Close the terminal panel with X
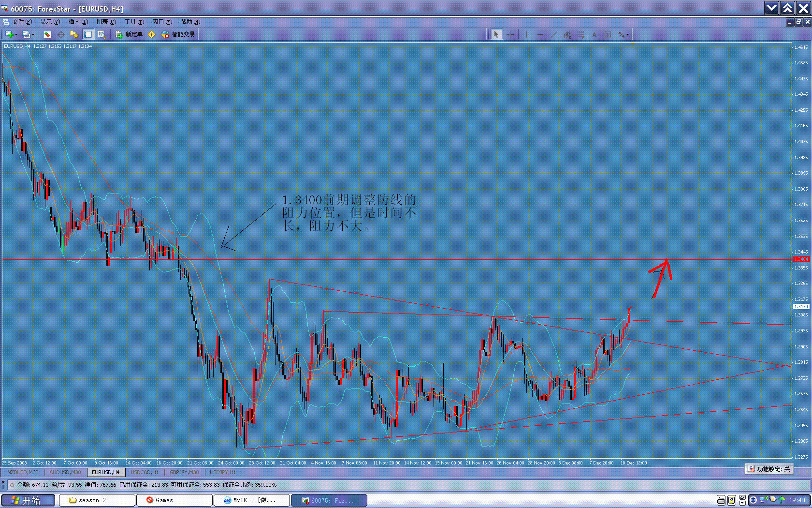The height and width of the screenshot is (508, 812). (3, 482)
